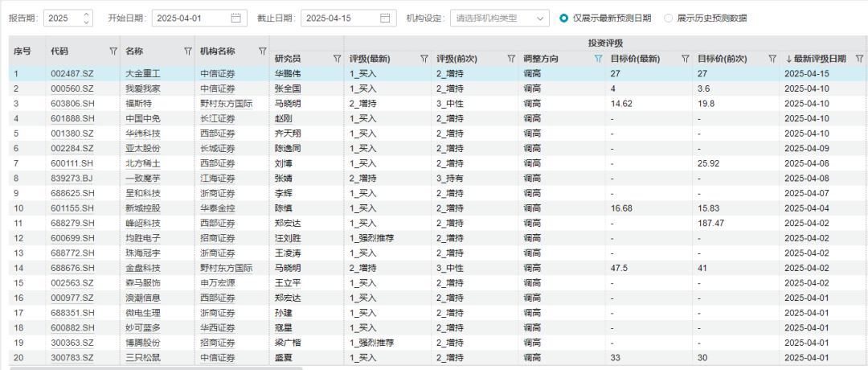The width and height of the screenshot is (868, 370).
Task: Select 展示历史预测数据 radio option
Action: click(x=669, y=18)
